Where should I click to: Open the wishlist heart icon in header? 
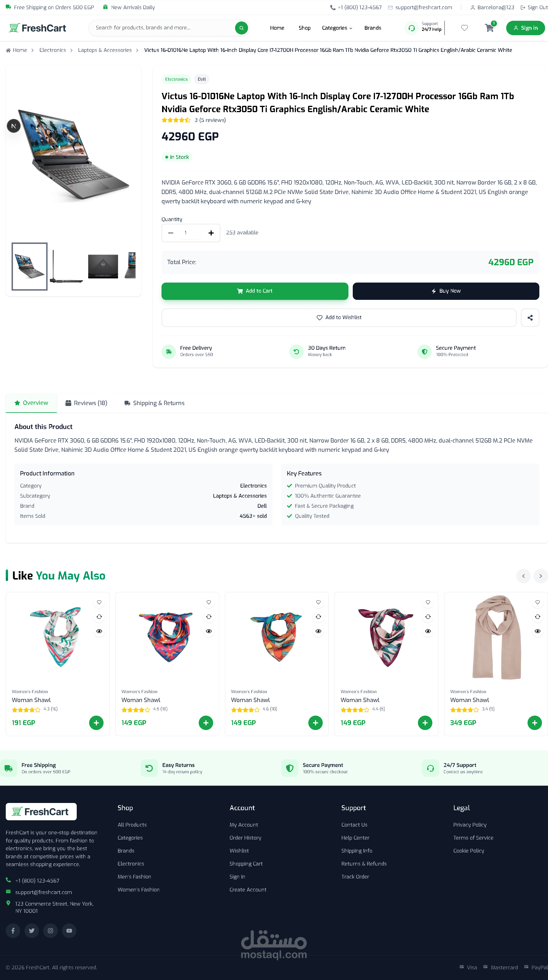[x=464, y=28]
